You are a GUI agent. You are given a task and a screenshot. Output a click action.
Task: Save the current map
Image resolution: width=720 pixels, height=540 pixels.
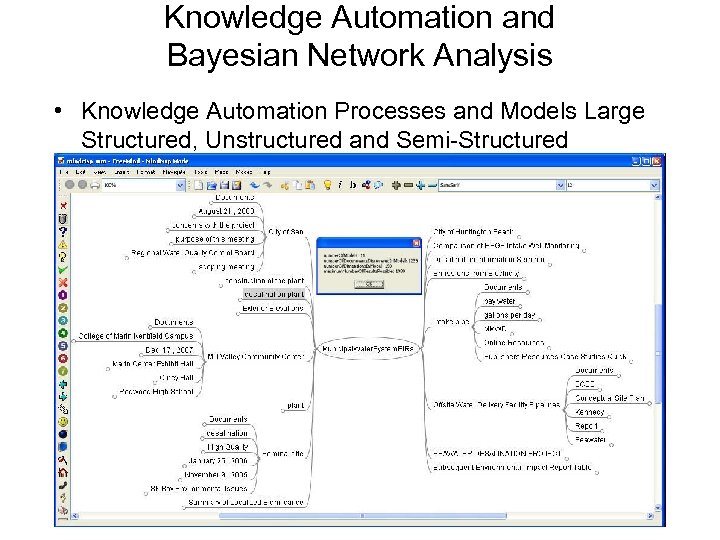[224, 185]
